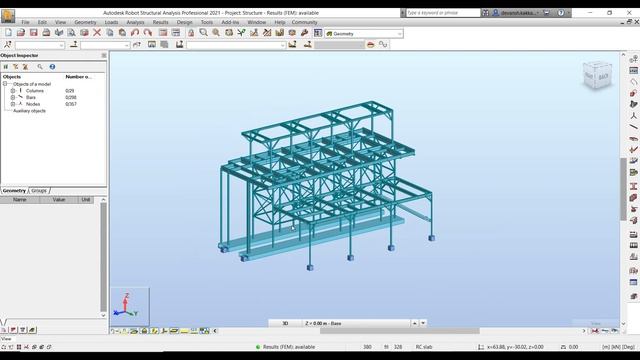This screenshot has height=360, width=640.
Task: Open the Loads menu
Action: point(111,22)
